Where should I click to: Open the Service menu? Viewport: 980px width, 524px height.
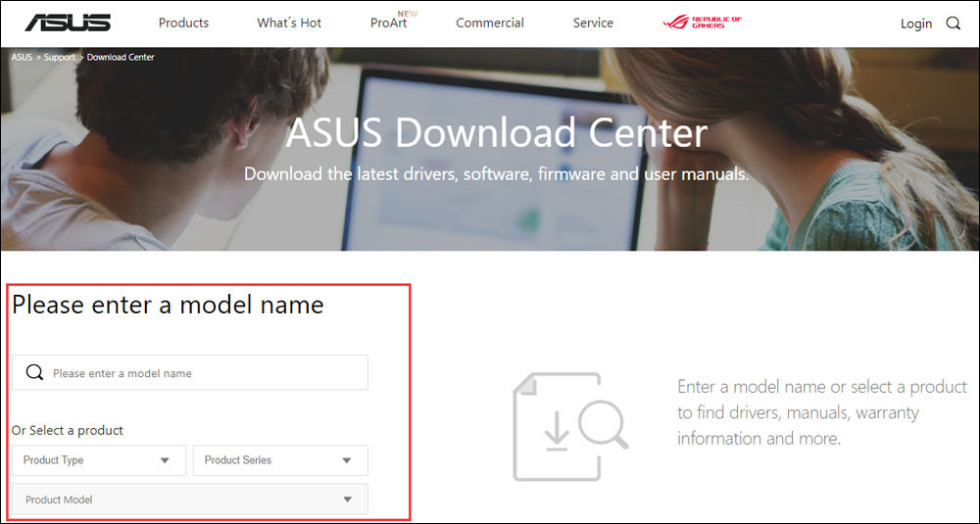click(593, 24)
